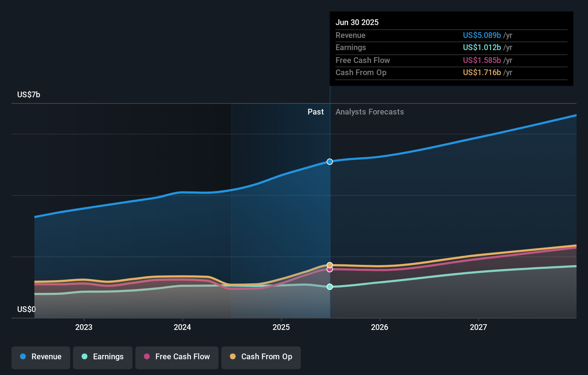This screenshot has height=375, width=588.
Task: Toggle the Cash From Op legend series
Action: pos(261,357)
